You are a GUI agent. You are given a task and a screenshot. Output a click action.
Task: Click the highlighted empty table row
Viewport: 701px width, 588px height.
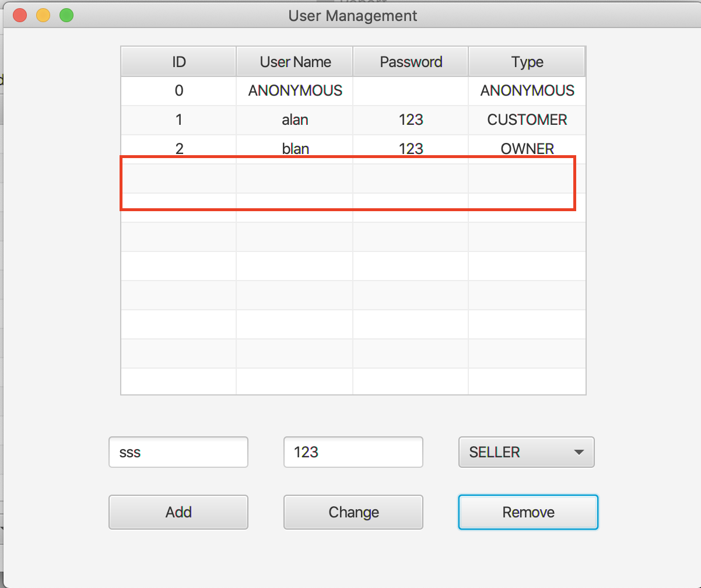348,183
